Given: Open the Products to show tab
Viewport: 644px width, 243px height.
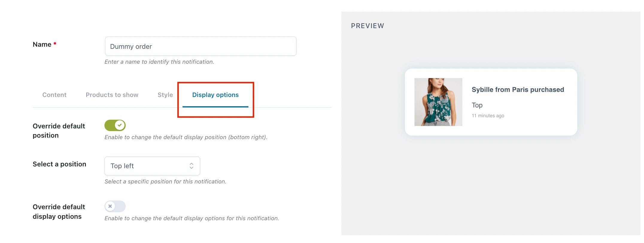Looking at the screenshot, I should [112, 95].
